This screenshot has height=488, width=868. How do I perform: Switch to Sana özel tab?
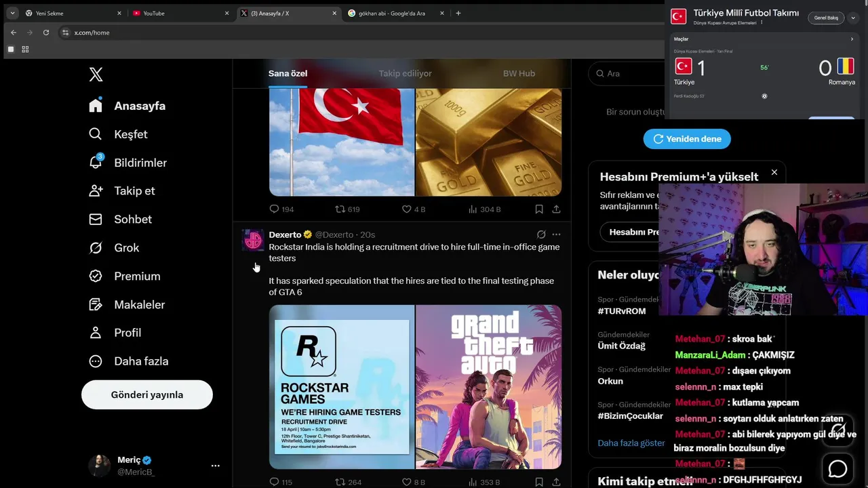point(288,73)
